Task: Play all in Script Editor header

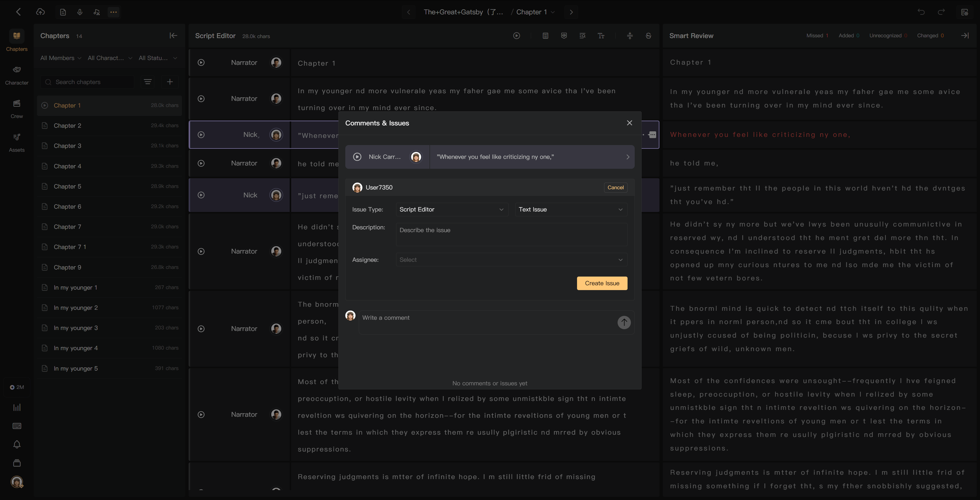Action: click(x=516, y=35)
